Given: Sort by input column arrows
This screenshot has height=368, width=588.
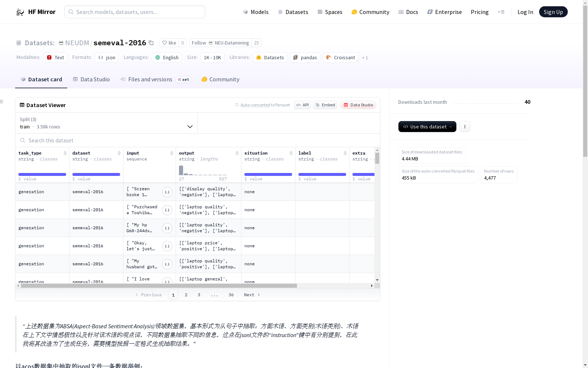Looking at the screenshot, I should (172, 153).
